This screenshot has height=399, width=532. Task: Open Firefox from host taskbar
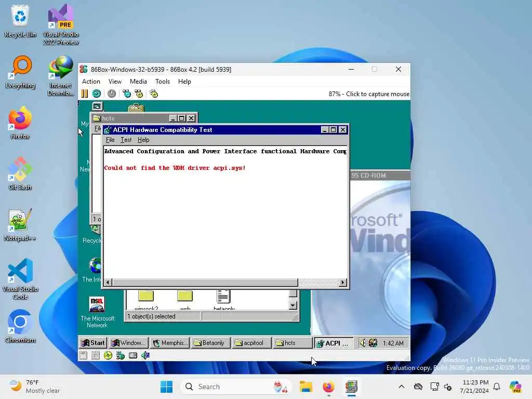[x=328, y=387]
